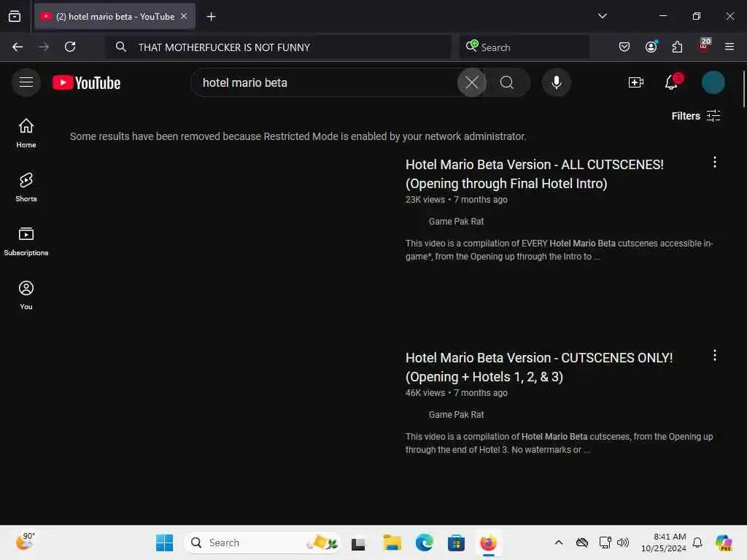Toggle the YouTube guide hamburger menu

point(26,82)
